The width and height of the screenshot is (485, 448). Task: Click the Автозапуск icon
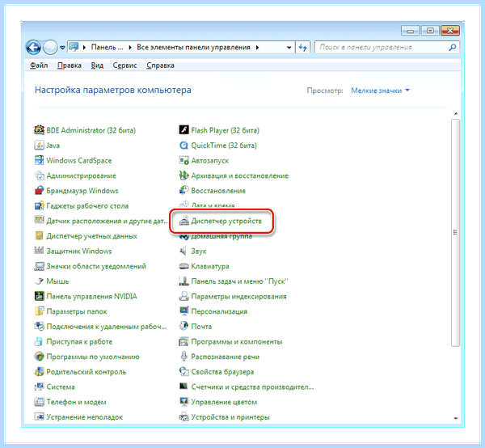coord(183,160)
